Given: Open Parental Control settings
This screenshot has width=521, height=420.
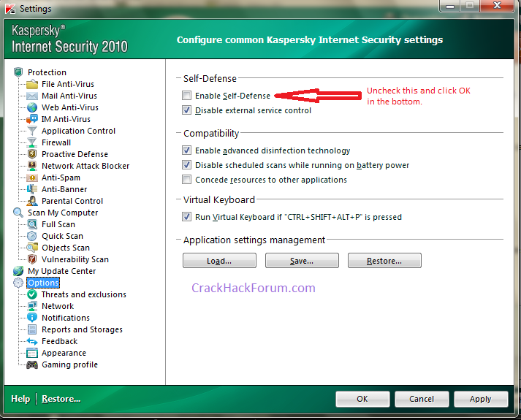Looking at the screenshot, I should tap(72, 201).
